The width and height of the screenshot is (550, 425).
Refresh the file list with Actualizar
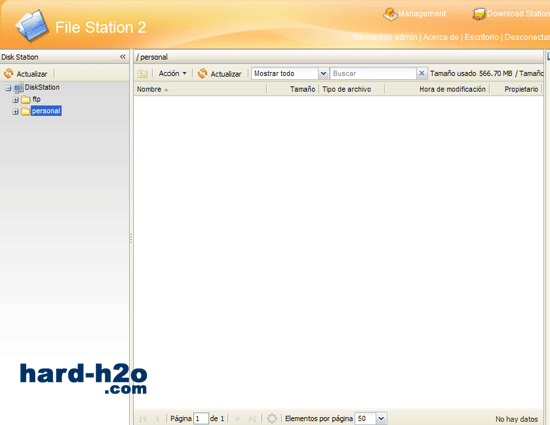click(x=220, y=74)
